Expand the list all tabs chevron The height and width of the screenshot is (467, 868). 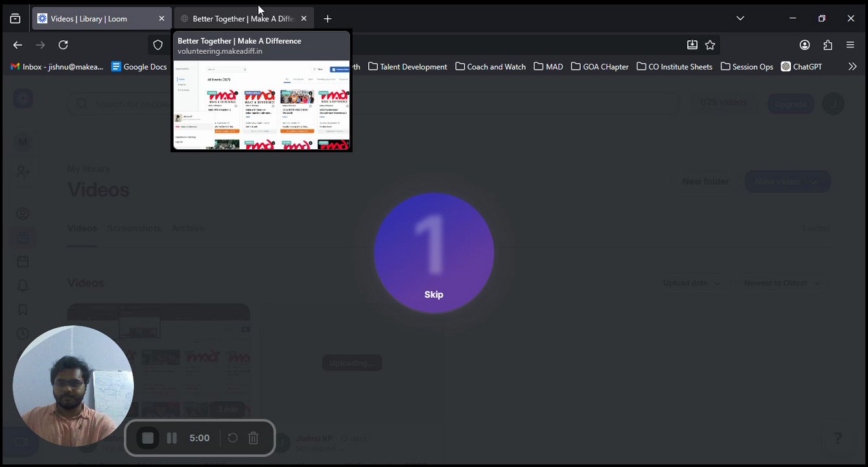[x=740, y=19]
